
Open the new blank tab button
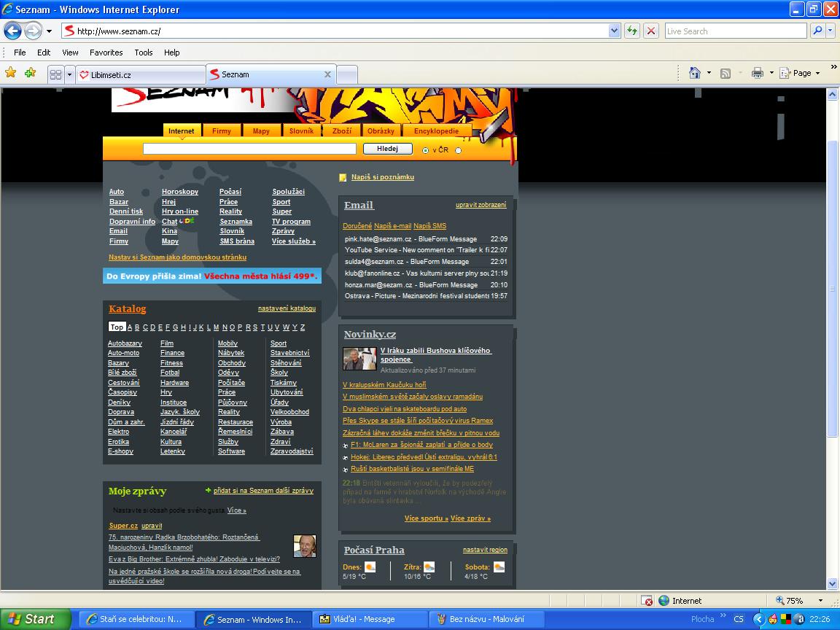click(x=347, y=75)
